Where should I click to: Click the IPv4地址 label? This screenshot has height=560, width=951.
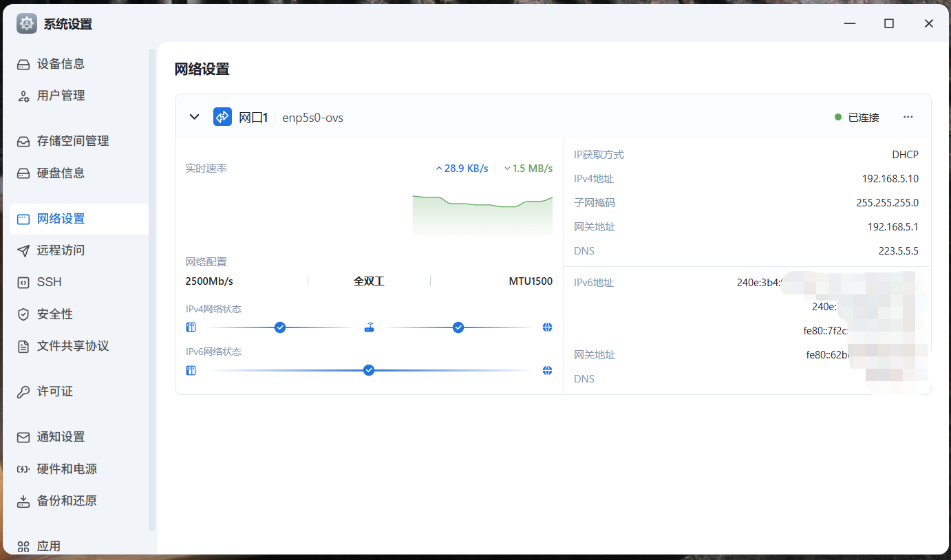pos(594,179)
